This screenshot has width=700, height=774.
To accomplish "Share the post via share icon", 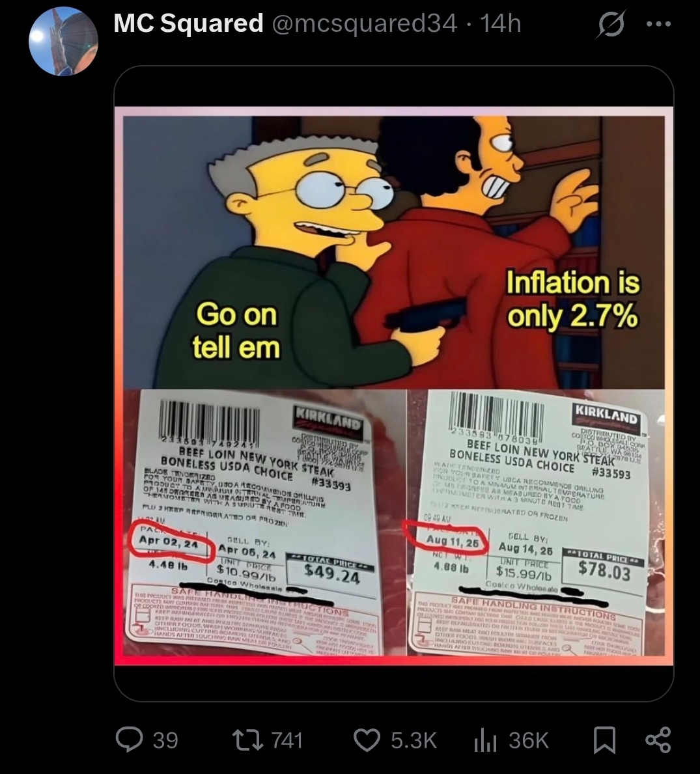I will (658, 740).
